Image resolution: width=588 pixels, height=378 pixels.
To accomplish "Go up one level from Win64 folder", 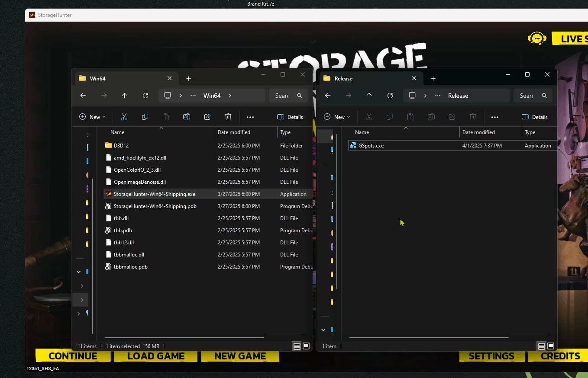I will pyautogui.click(x=125, y=96).
